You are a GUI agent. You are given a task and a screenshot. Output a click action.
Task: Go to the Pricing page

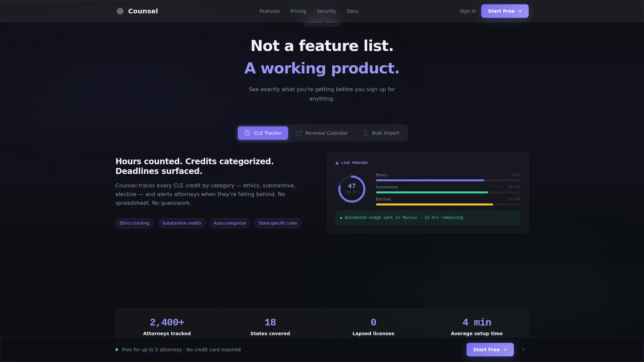pyautogui.click(x=298, y=11)
